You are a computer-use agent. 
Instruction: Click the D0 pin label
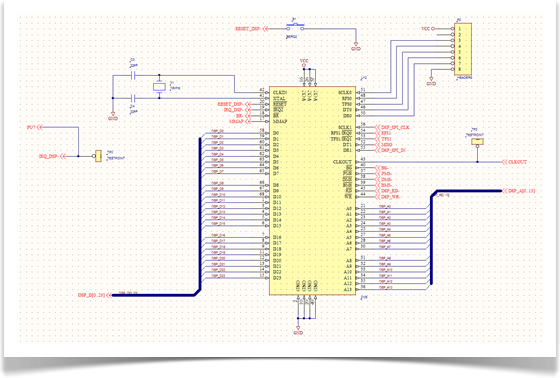[276, 133]
